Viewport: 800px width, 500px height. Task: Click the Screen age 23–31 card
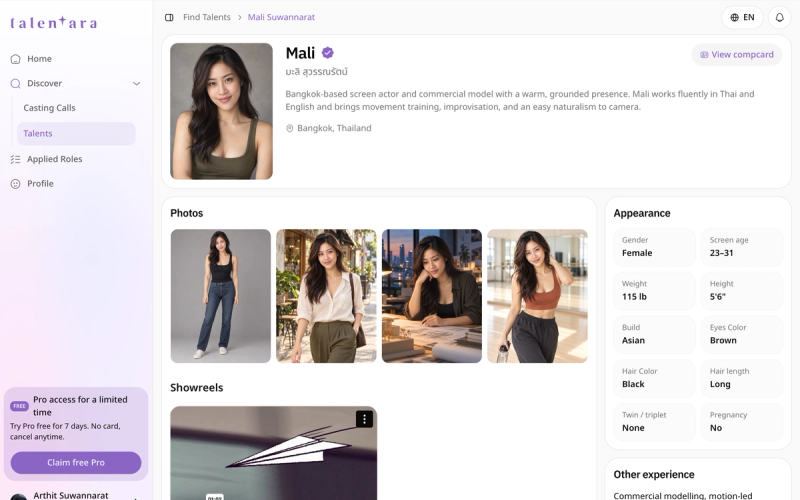pos(742,247)
